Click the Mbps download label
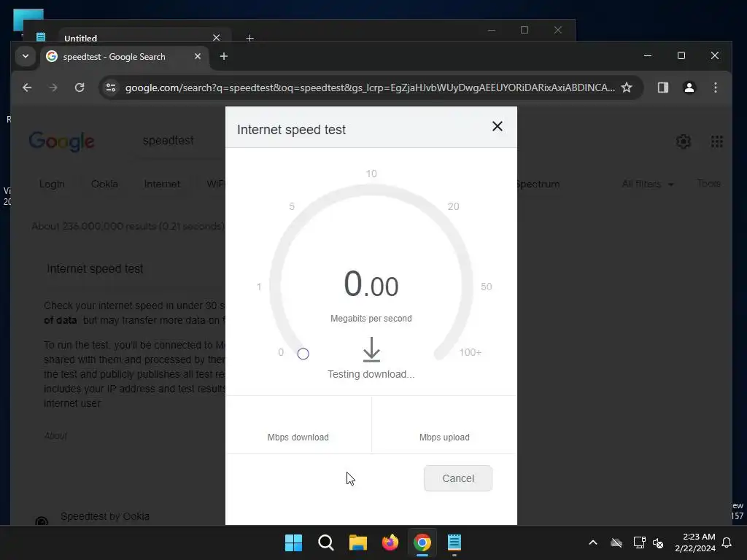 [298, 437]
